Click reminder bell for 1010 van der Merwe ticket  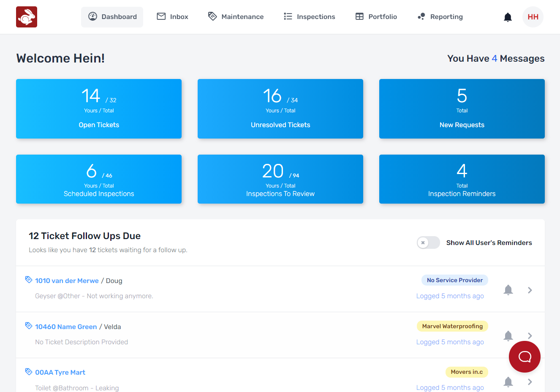[x=508, y=290]
